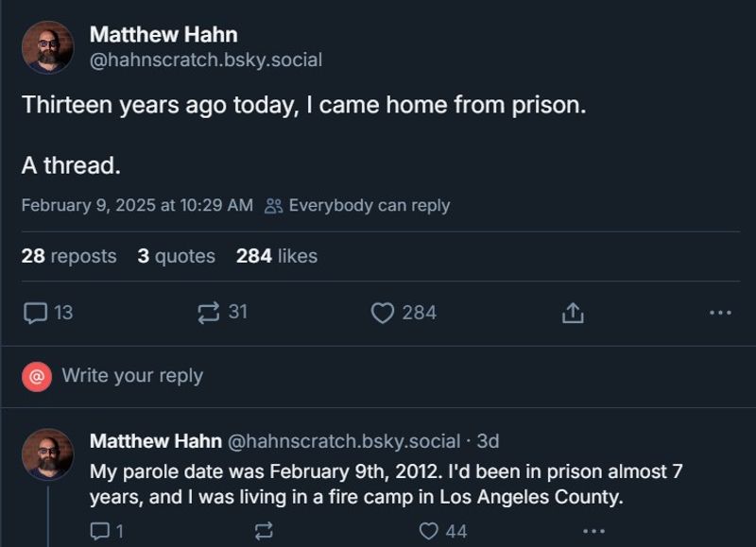The height and width of the screenshot is (547, 756).
Task: Like the main post with heart icon
Action: [383, 313]
